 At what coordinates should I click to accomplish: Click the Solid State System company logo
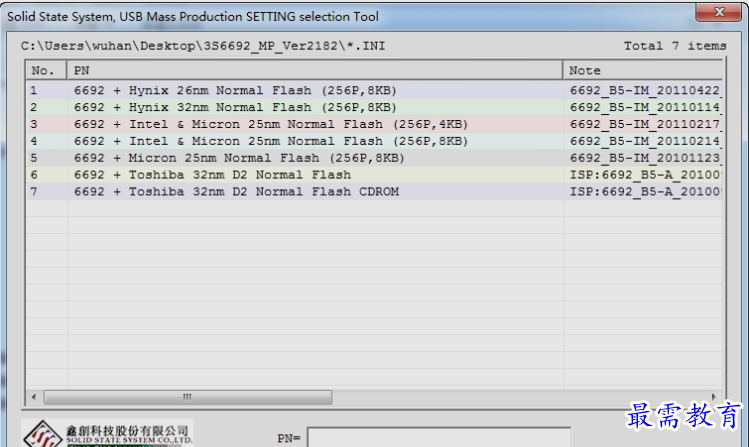(x=107, y=433)
